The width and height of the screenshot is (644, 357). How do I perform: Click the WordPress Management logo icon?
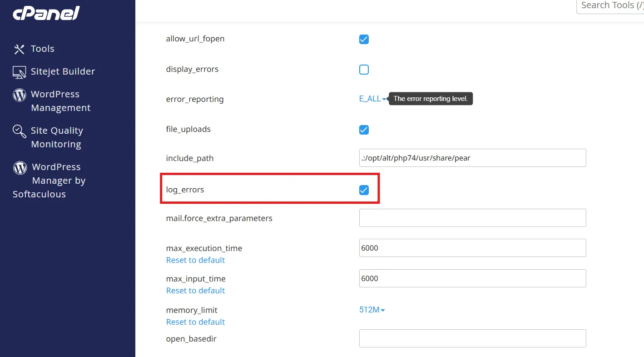pos(20,95)
